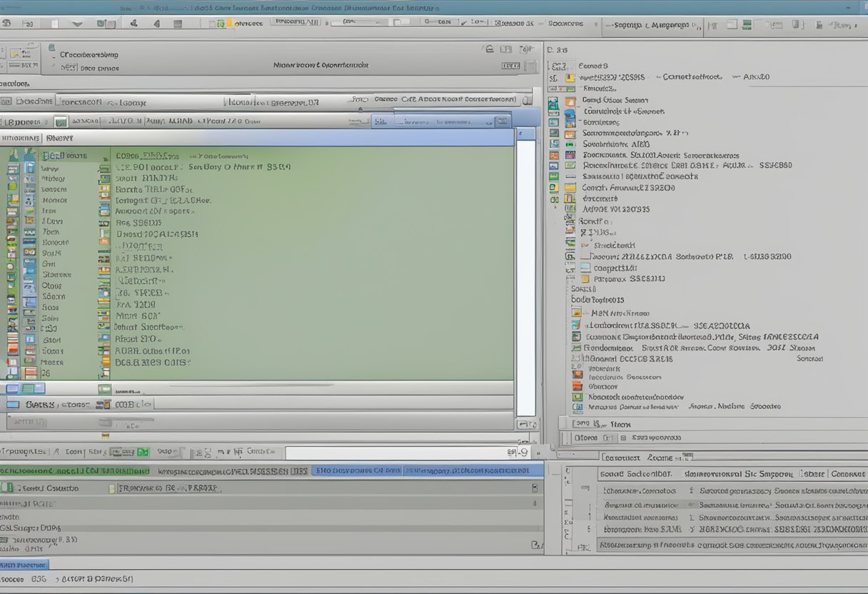868x594 pixels.
Task: Toggle the checkbox beside the first row in the bottom grid
Action: coord(8,488)
